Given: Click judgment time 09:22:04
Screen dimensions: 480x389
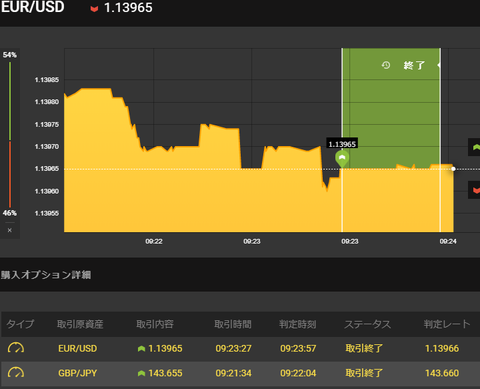Looking at the screenshot, I should 298,373.
